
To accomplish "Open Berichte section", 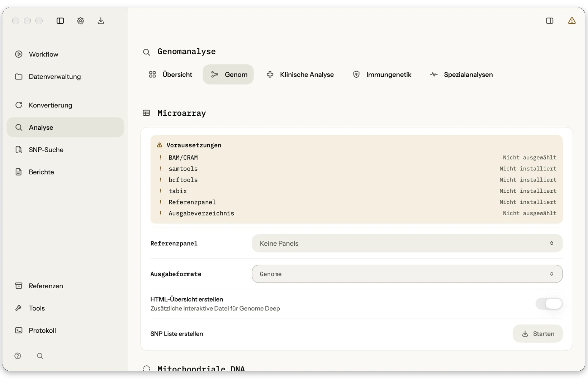I will 65,172.
